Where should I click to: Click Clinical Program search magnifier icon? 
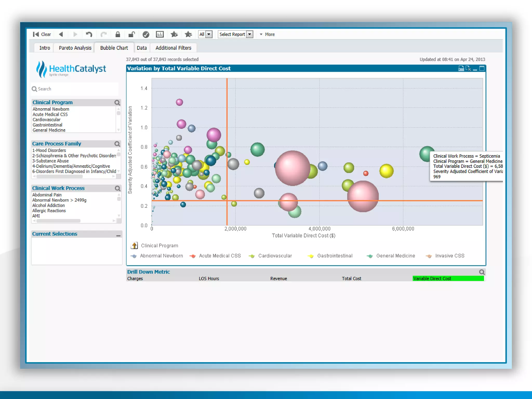coord(117,103)
